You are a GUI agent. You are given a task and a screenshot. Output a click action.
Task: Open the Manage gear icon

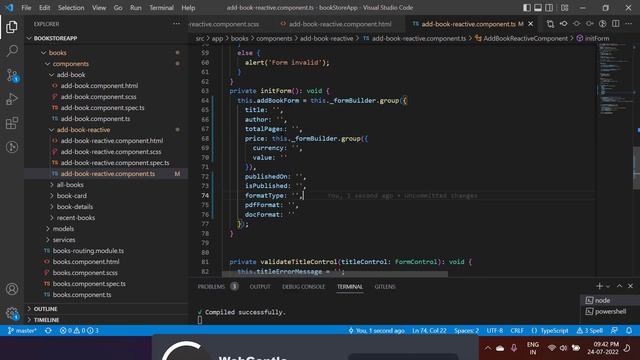tap(12, 313)
